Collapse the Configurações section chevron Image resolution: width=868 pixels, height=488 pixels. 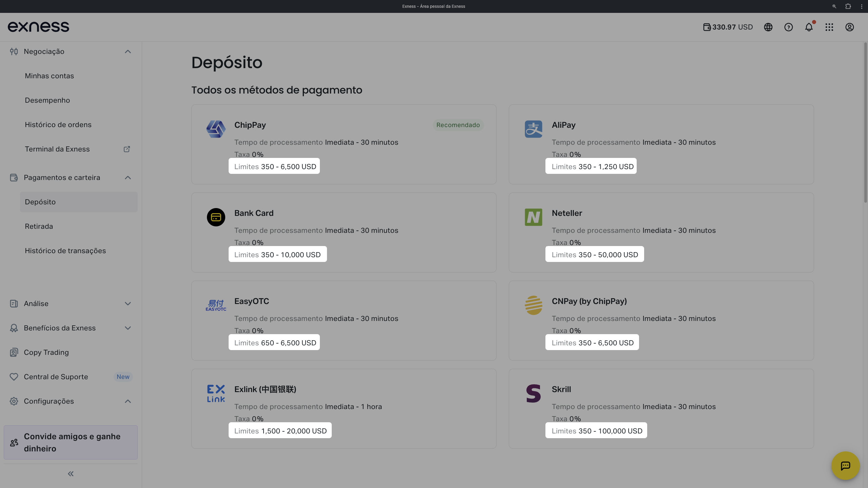128,401
